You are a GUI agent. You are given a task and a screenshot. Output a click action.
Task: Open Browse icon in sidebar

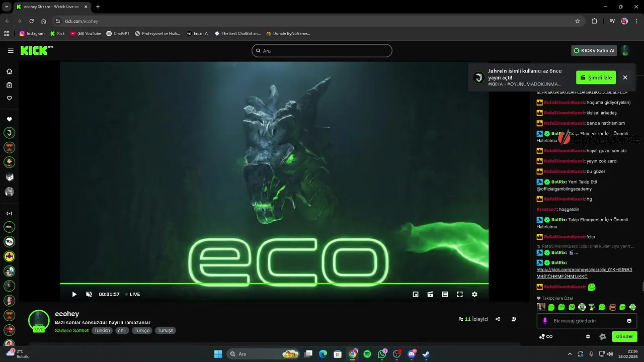[9, 85]
